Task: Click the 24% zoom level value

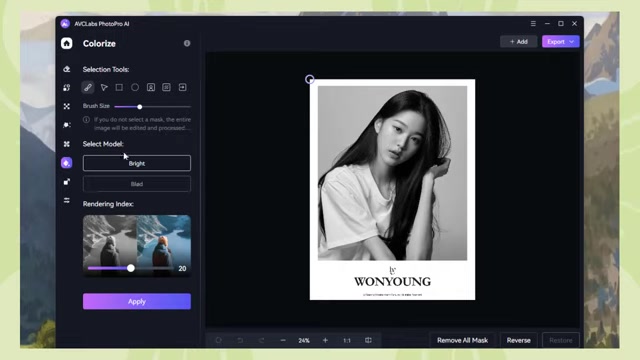Action: click(304, 340)
